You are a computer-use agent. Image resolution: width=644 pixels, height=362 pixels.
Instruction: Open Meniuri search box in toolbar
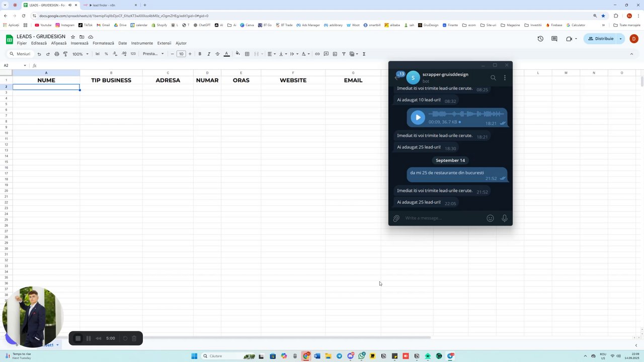tap(20, 54)
